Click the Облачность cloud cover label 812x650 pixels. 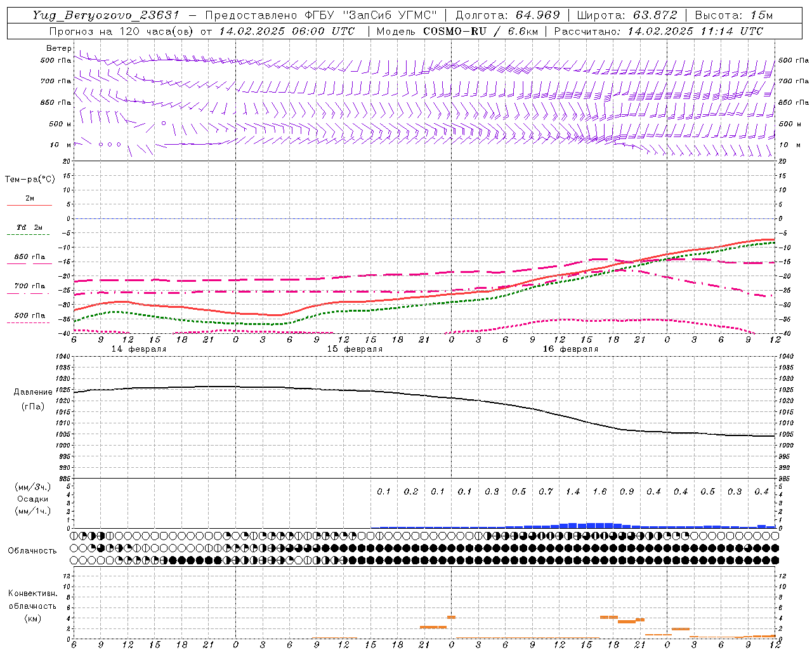tap(32, 550)
